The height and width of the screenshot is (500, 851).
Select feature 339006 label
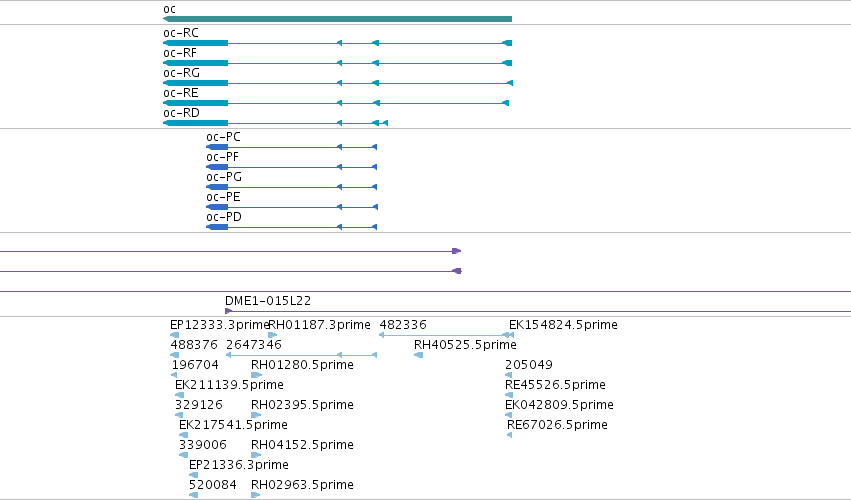click(x=202, y=445)
